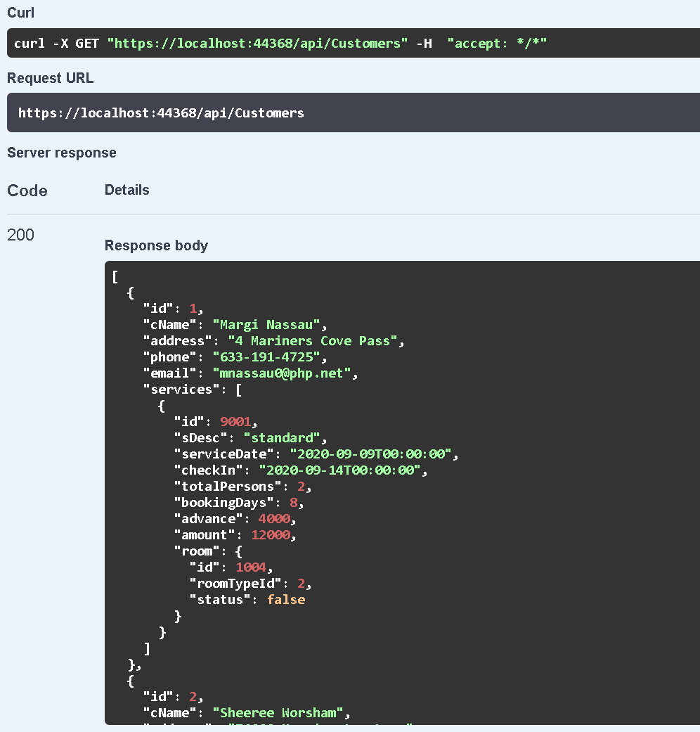Click the advance value 4000
Image resolution: width=700 pixels, height=732 pixels.
tap(274, 519)
